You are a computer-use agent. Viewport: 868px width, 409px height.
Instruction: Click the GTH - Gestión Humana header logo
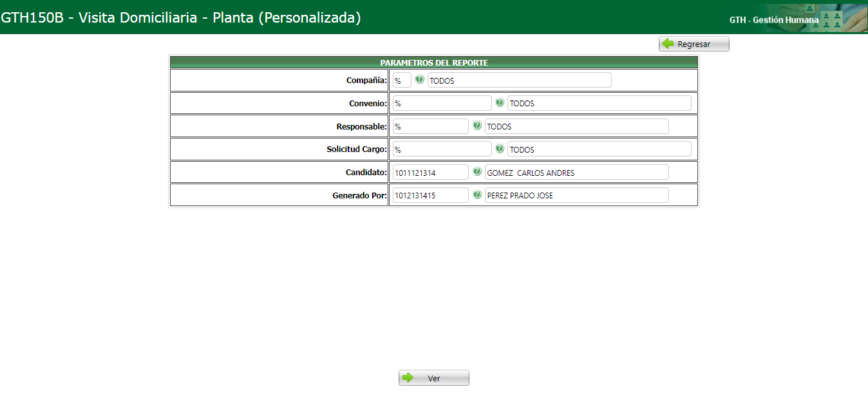pyautogui.click(x=798, y=17)
